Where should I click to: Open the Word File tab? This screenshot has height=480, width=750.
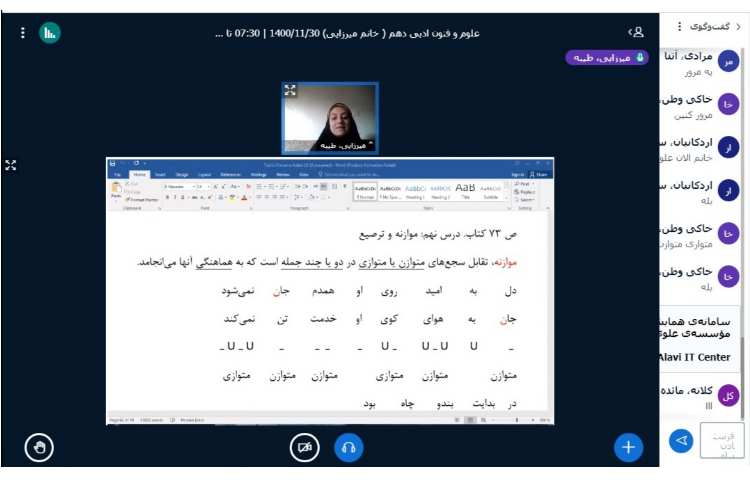(x=118, y=175)
